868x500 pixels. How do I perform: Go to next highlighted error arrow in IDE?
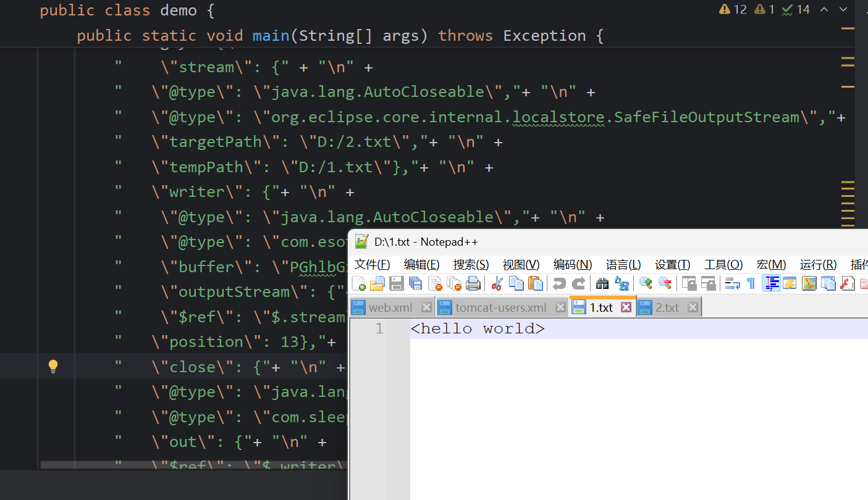coord(843,9)
